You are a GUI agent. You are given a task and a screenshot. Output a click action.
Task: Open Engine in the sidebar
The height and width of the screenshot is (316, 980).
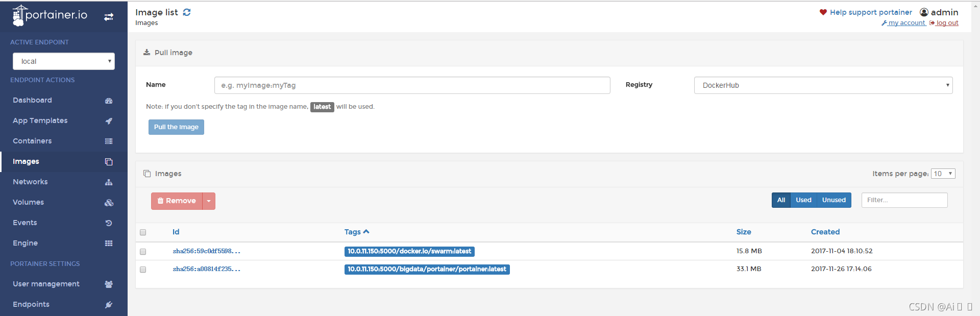(x=64, y=243)
